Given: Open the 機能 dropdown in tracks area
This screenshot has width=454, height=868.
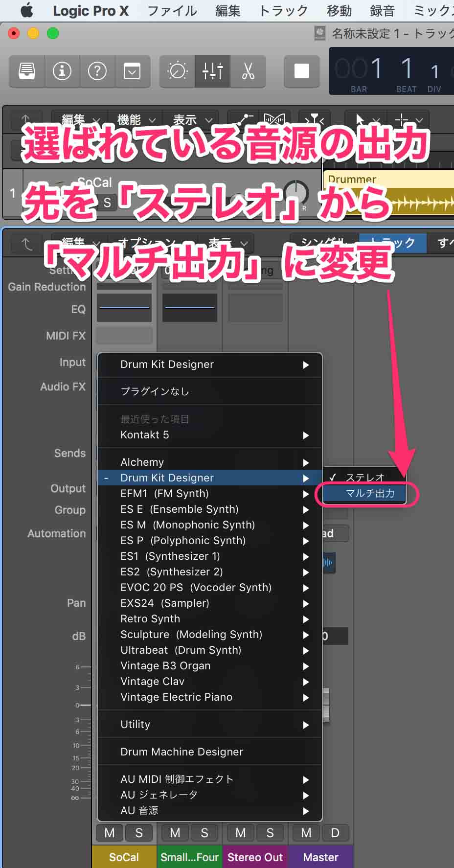Looking at the screenshot, I should coord(136,119).
